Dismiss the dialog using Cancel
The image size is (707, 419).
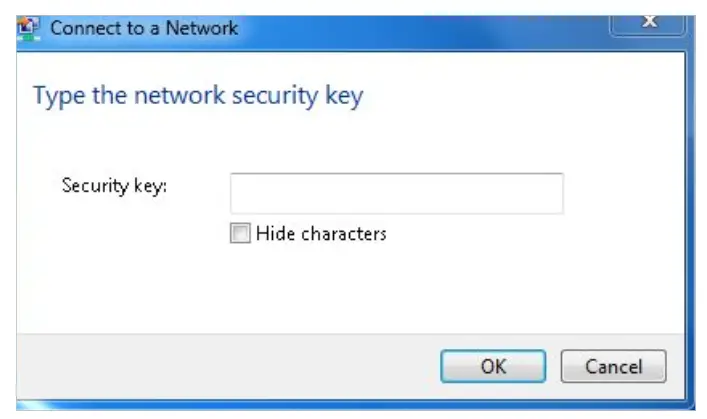coord(613,366)
